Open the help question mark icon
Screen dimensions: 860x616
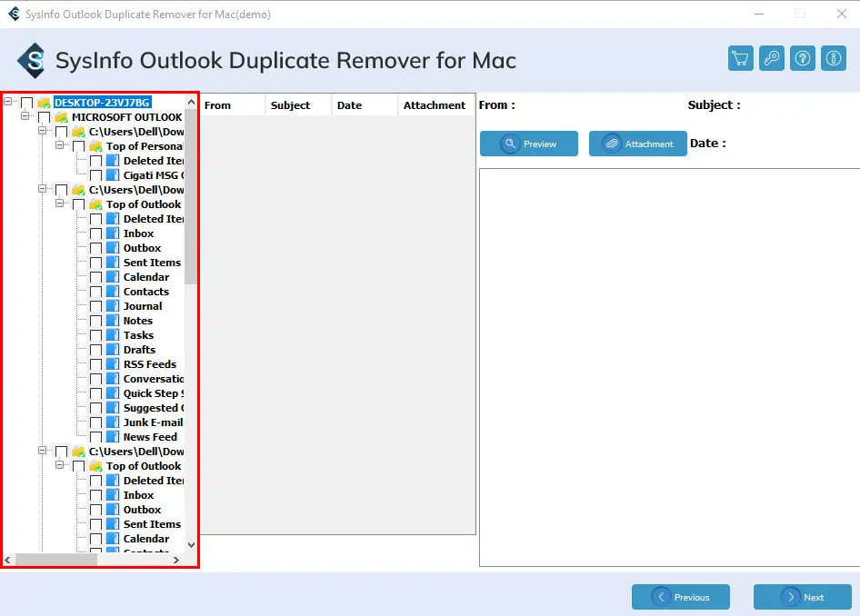coord(803,58)
